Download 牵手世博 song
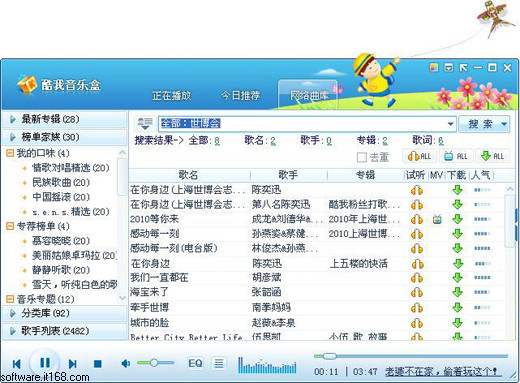The image size is (520, 383). tap(457, 307)
